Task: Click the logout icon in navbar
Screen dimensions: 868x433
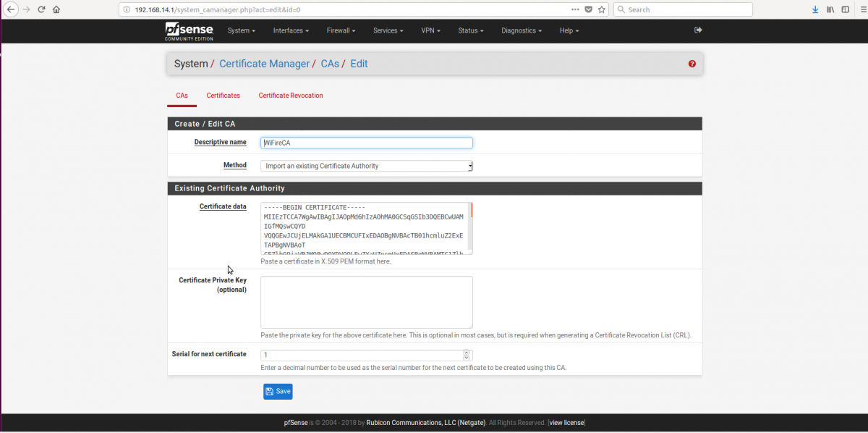Action: pos(698,30)
